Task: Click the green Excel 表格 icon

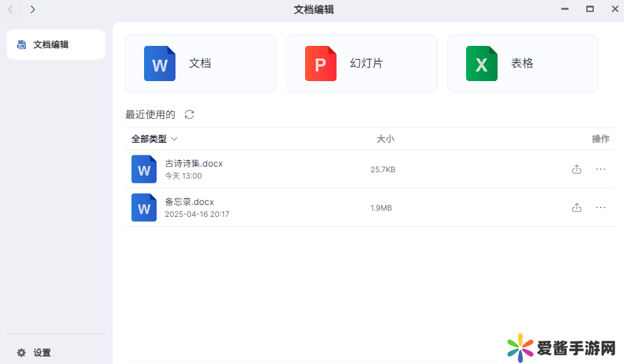Action: pos(482,64)
